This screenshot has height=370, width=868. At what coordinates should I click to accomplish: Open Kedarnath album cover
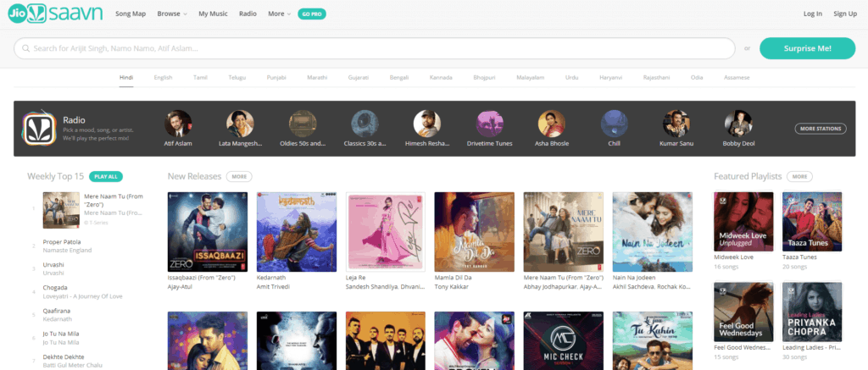297,232
